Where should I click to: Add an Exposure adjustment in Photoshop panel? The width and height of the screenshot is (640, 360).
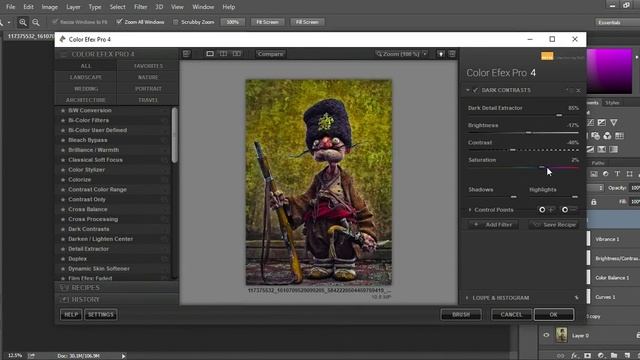coord(602,122)
